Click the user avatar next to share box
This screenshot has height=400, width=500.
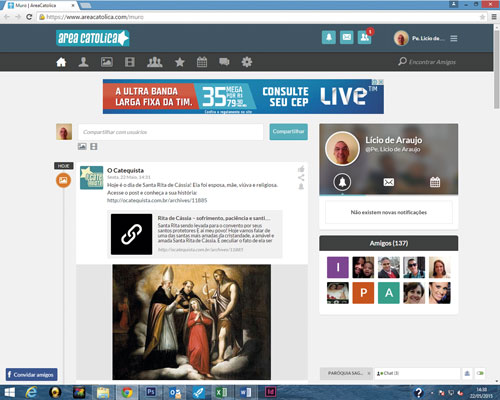[64, 132]
